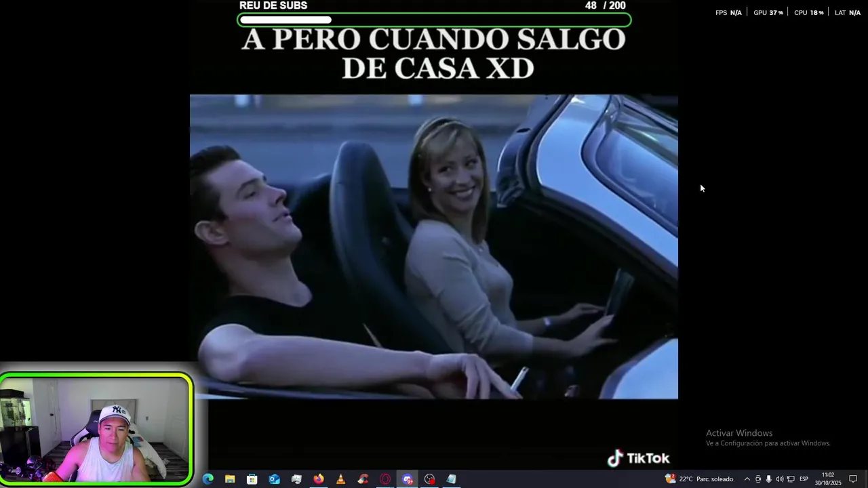Open Opera GX red circle icon
This screenshot has height=488, width=868.
(x=385, y=479)
